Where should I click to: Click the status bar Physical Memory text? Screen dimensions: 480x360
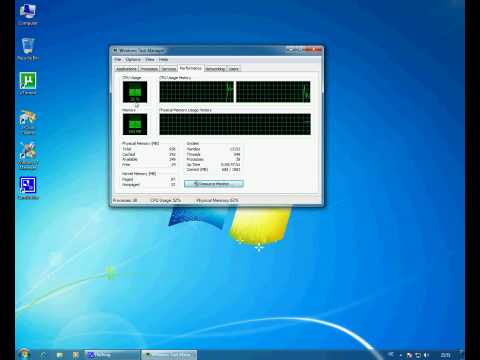(217, 200)
